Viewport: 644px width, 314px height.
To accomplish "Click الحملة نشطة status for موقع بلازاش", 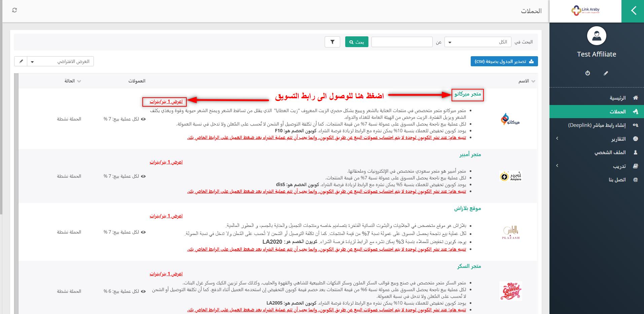I will pyautogui.click(x=69, y=232).
